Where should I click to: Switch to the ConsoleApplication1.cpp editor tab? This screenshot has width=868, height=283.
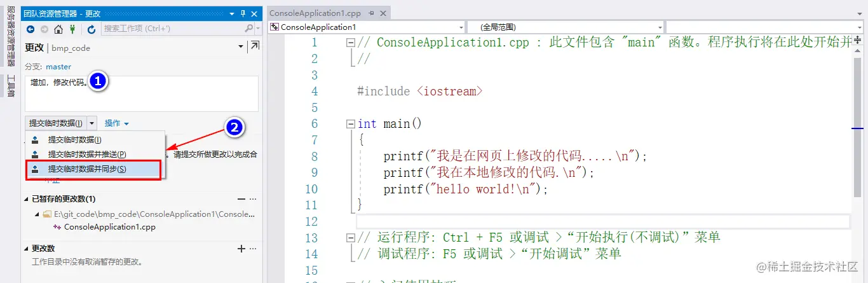coord(315,13)
